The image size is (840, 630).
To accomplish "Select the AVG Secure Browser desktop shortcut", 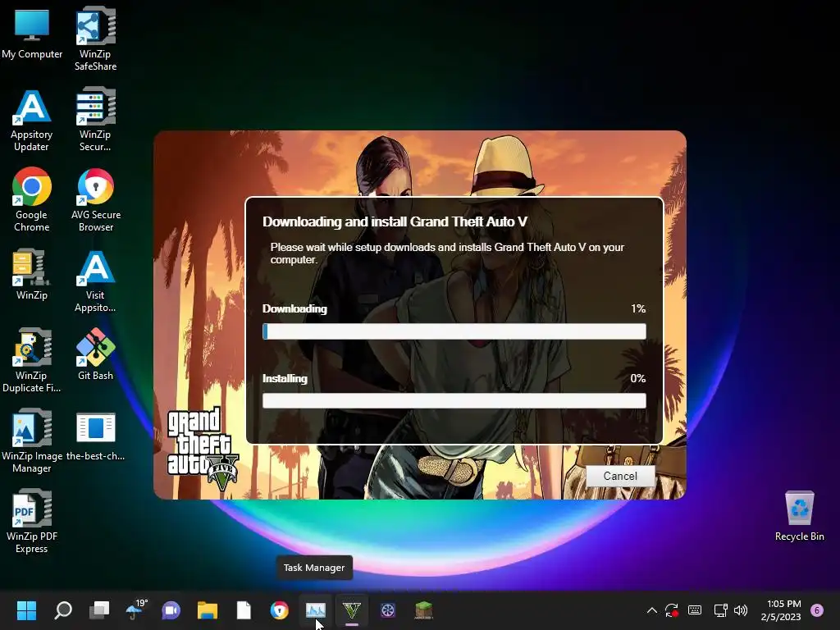I will click(x=96, y=200).
